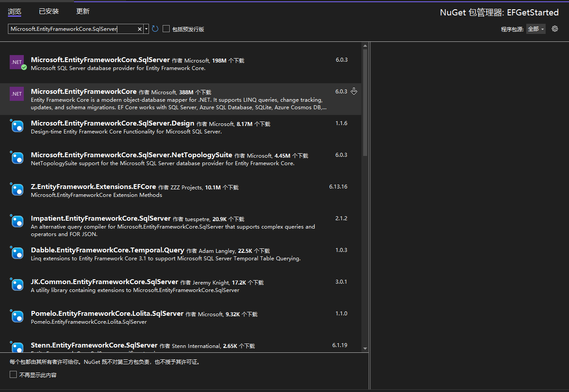569x392 pixels.
Task: Select the Microsoft.EntityFrameworkCore.SqlServer package title
Action: [x=100, y=60]
